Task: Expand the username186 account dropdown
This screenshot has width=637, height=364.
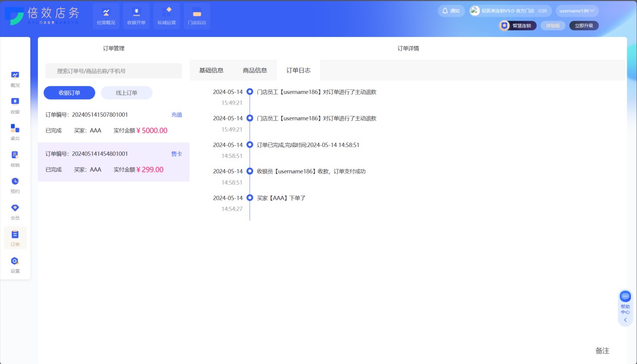Action: pyautogui.click(x=577, y=11)
